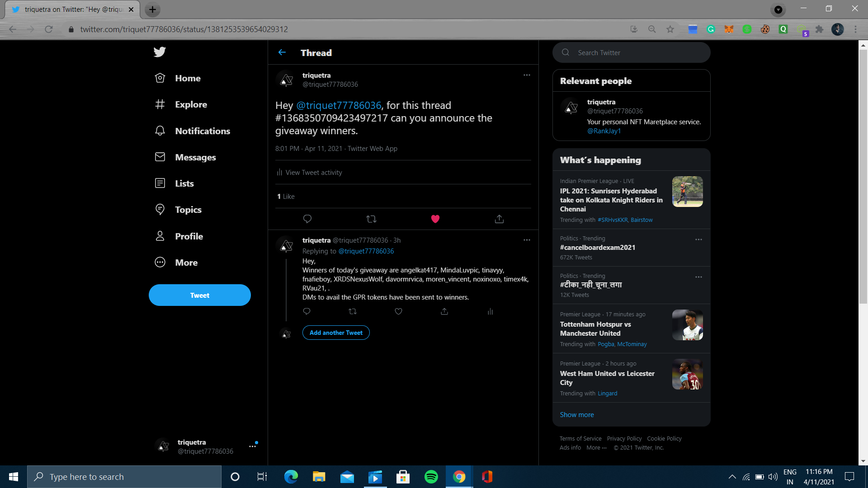This screenshot has width=868, height=488.
Task: Like the giveaway winners reply
Action: pos(398,311)
